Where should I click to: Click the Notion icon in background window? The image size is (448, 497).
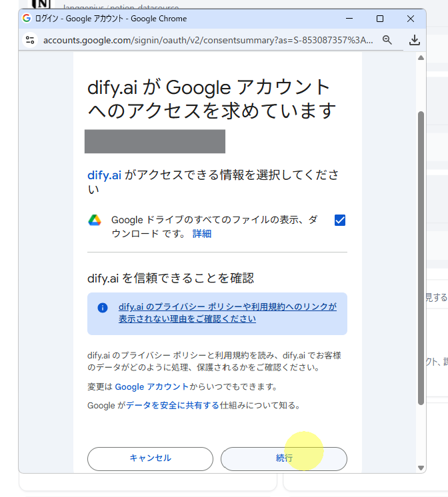point(41,4)
